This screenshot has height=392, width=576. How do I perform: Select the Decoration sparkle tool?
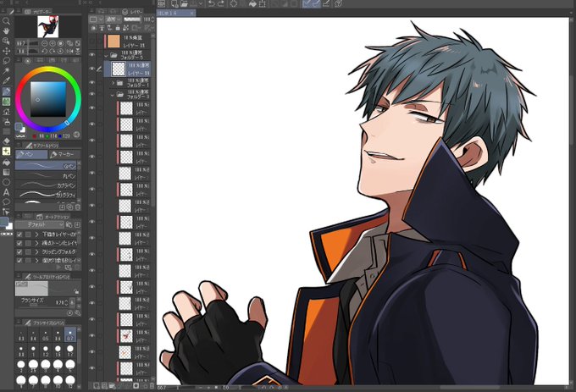(6, 152)
